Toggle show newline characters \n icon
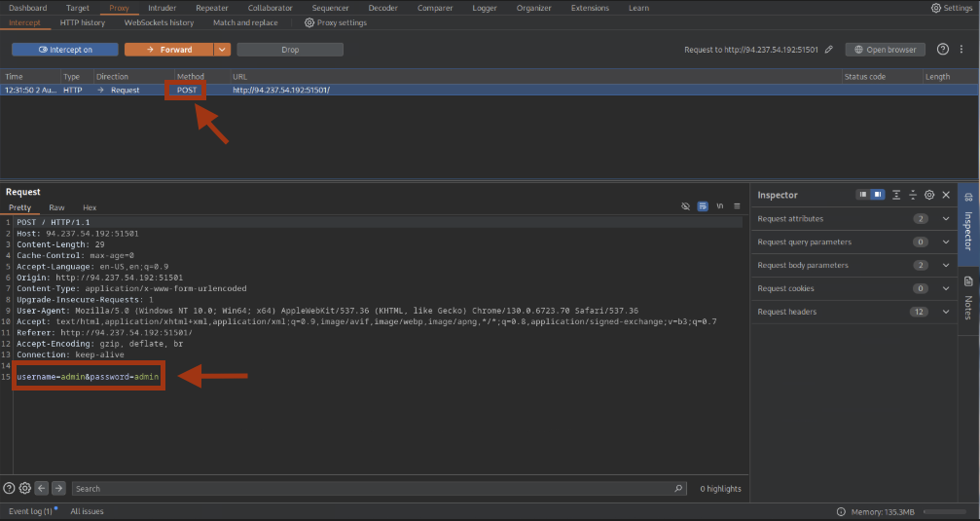The image size is (980, 521). pyautogui.click(x=720, y=206)
